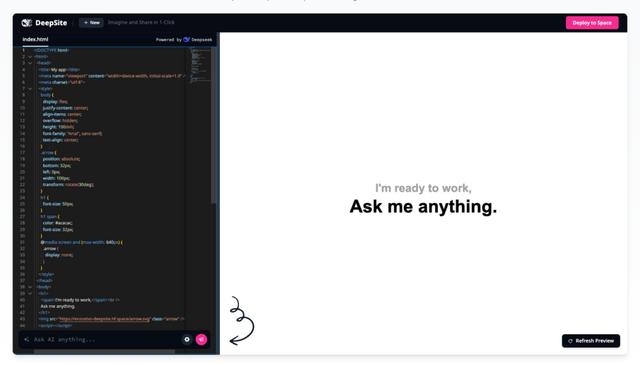Image resolution: width=640 pixels, height=365 pixels.
Task: Focus the Ask AI anything input
Action: tap(104, 339)
